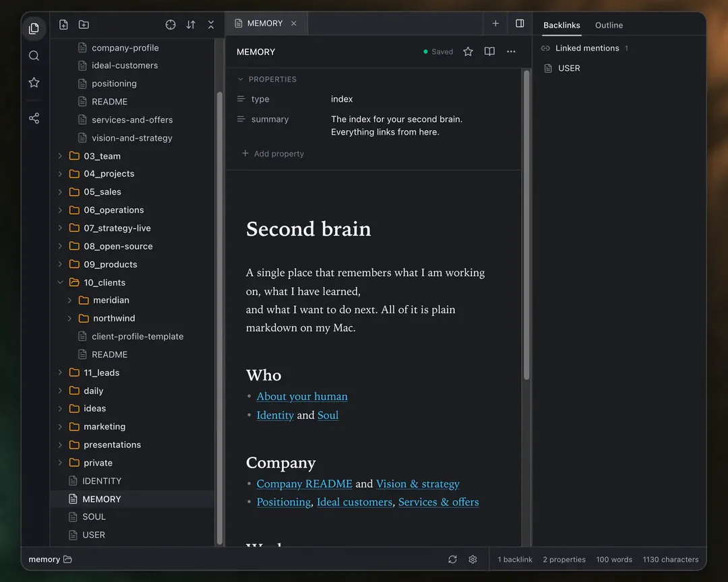
Task: Follow the Identity link
Action: 275,415
